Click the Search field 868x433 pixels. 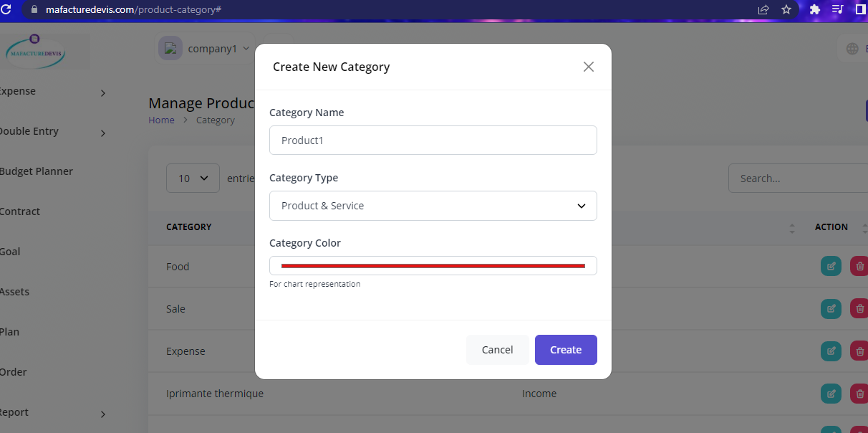point(798,179)
